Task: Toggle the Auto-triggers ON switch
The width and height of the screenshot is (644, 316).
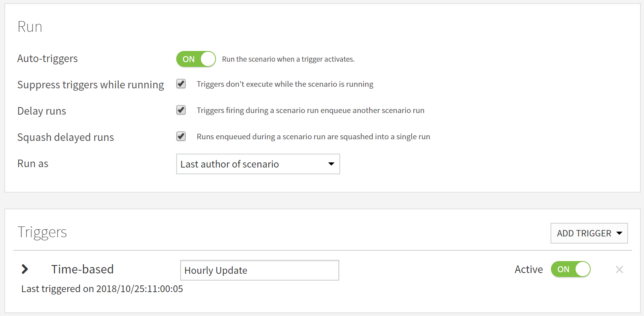Action: click(196, 59)
